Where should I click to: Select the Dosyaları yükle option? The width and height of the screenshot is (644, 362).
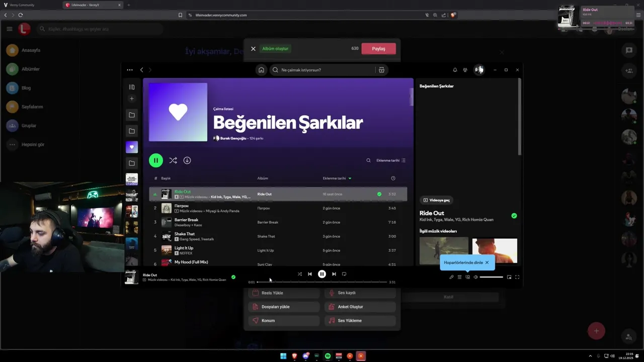pos(284,307)
